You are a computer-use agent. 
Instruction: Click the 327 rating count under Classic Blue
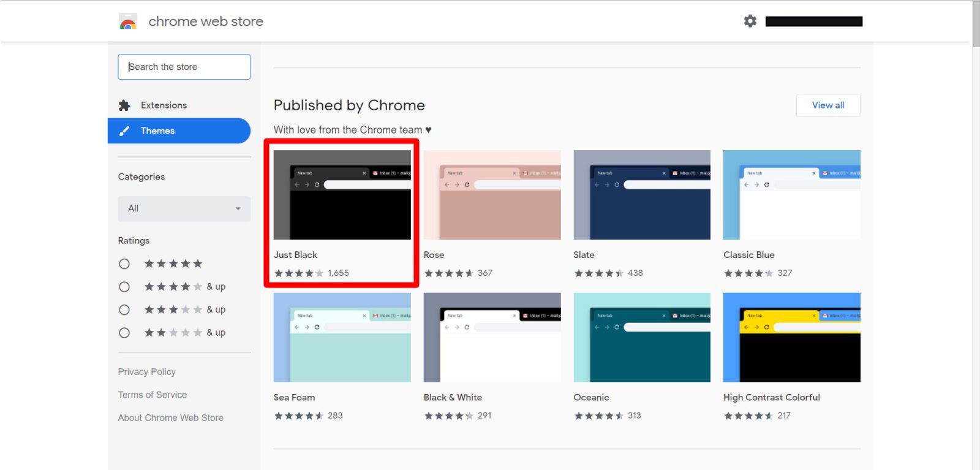point(785,273)
